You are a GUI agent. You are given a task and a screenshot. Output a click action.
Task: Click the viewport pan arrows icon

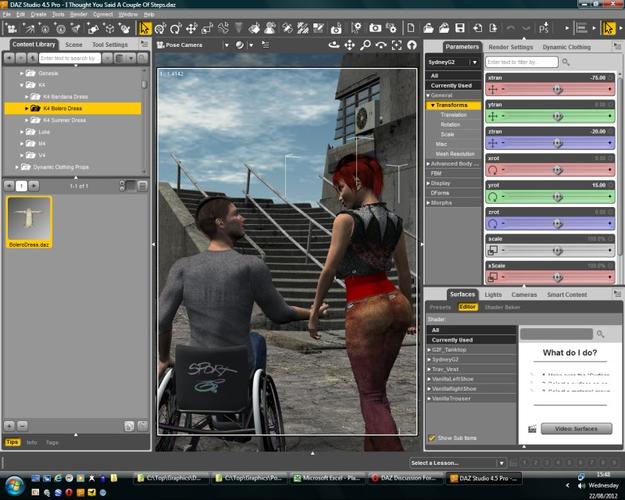point(350,46)
